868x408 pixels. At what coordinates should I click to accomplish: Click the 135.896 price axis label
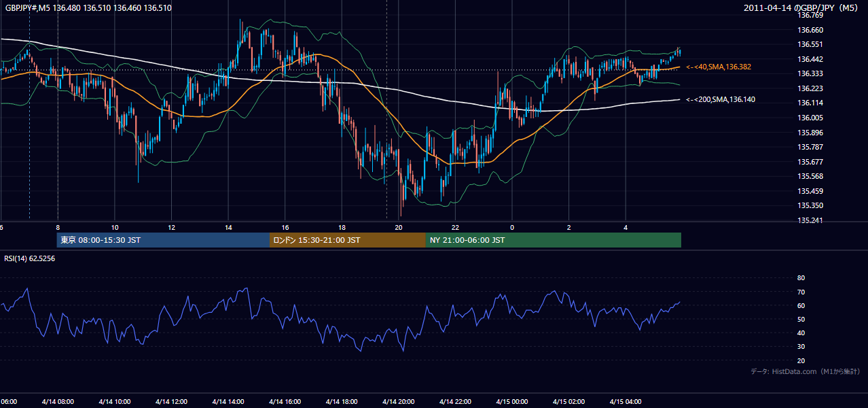tap(810, 133)
